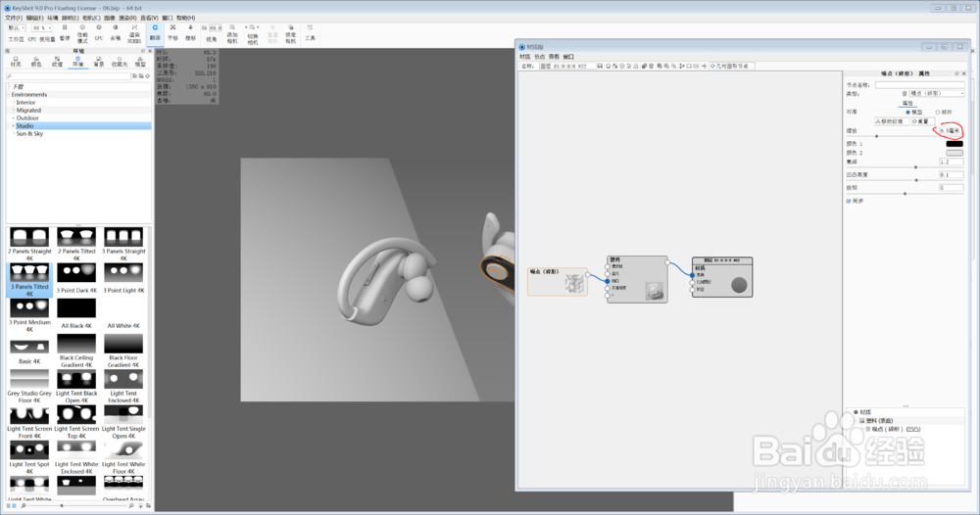
Task: Click the 衰减 value field 1.2
Action: 952,162
